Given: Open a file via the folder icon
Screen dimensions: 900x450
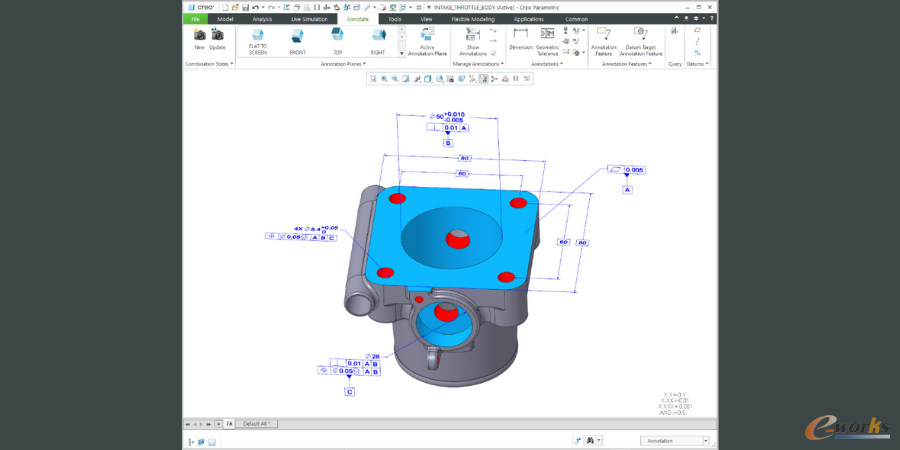Looking at the screenshot, I should 235,7.
